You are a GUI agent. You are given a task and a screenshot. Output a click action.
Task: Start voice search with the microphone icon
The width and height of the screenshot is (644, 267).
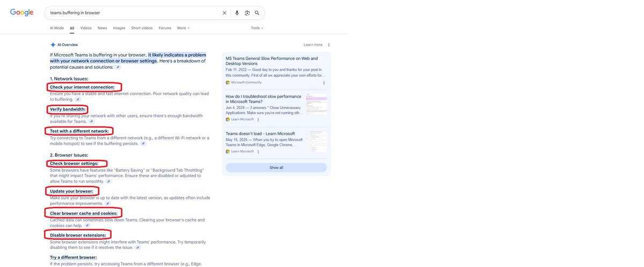(x=237, y=13)
